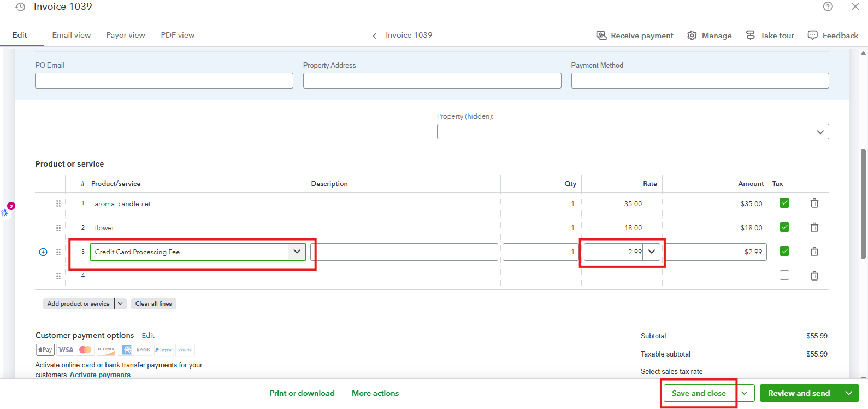
Task: Toggle tax checkbox for Credit Card Processing Fee
Action: pos(784,251)
